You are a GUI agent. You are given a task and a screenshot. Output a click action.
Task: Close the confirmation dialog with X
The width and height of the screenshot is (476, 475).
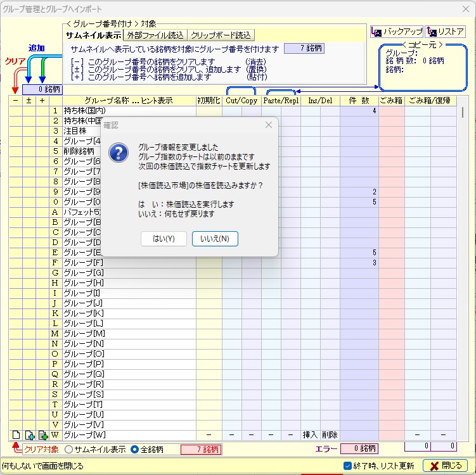(x=268, y=125)
